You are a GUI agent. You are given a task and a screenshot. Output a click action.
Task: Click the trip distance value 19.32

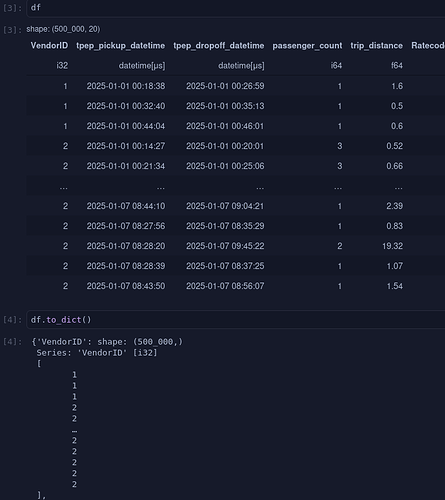393,246
